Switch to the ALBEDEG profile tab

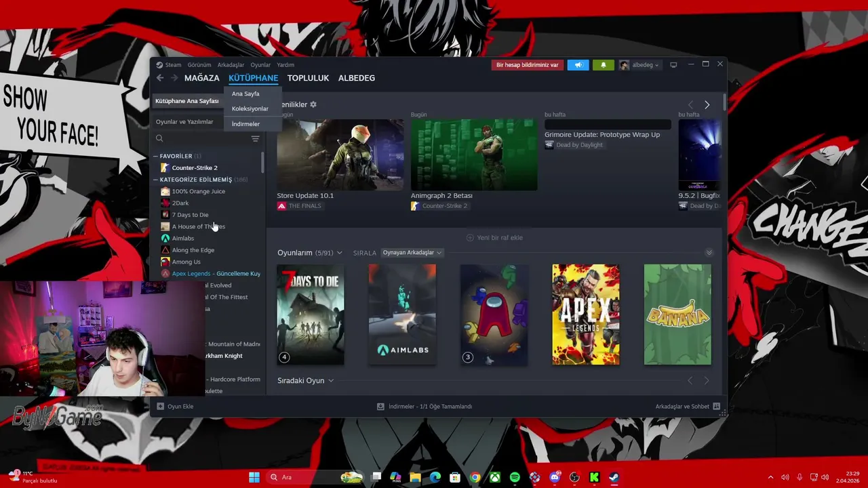(x=357, y=78)
